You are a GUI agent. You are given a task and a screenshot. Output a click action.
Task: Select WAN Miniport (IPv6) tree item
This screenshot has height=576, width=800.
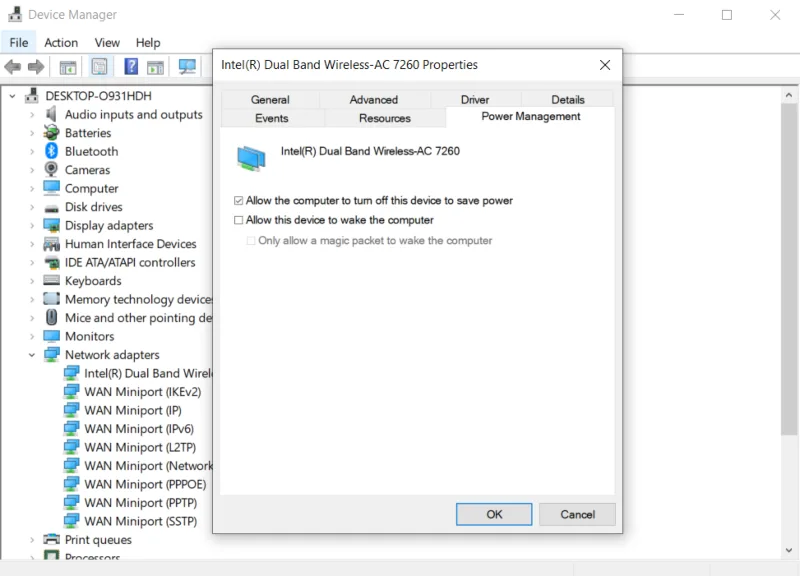[129, 429]
